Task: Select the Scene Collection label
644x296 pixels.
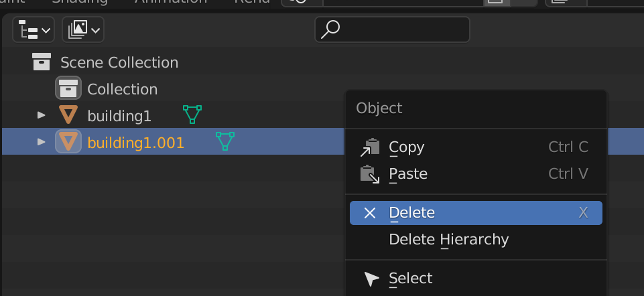Action: pyautogui.click(x=119, y=63)
